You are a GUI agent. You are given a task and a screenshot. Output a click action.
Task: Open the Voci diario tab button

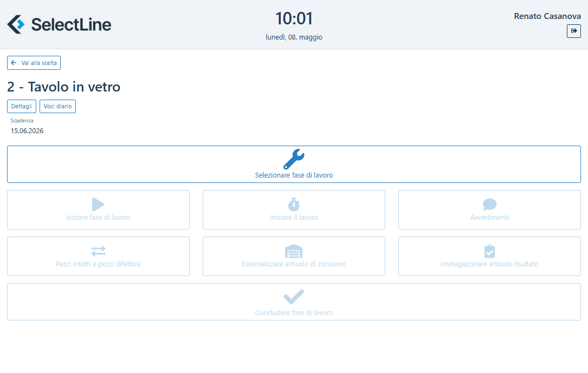tap(57, 106)
